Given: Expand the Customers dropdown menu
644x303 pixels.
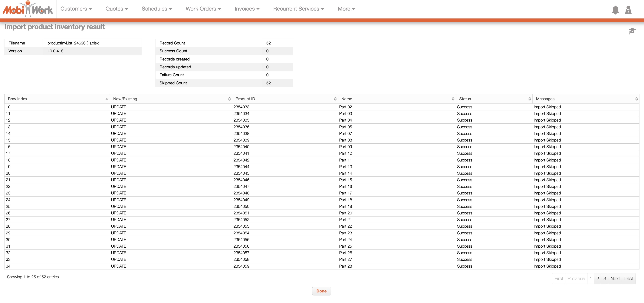Looking at the screenshot, I should coord(76,9).
